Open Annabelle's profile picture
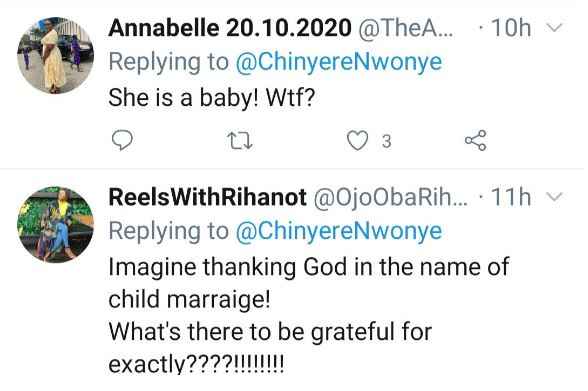This screenshot has height=391, width=588. 56,55
